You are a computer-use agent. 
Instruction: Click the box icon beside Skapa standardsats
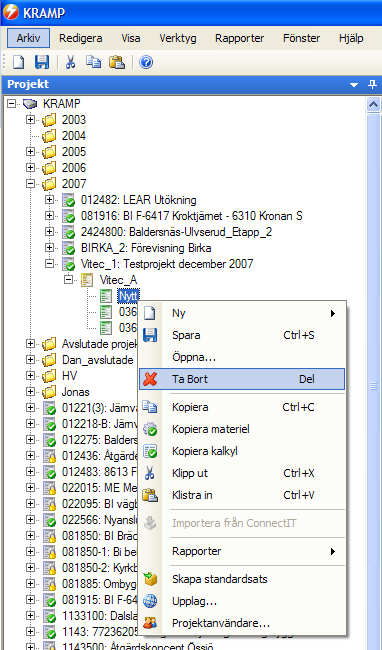pos(150,579)
